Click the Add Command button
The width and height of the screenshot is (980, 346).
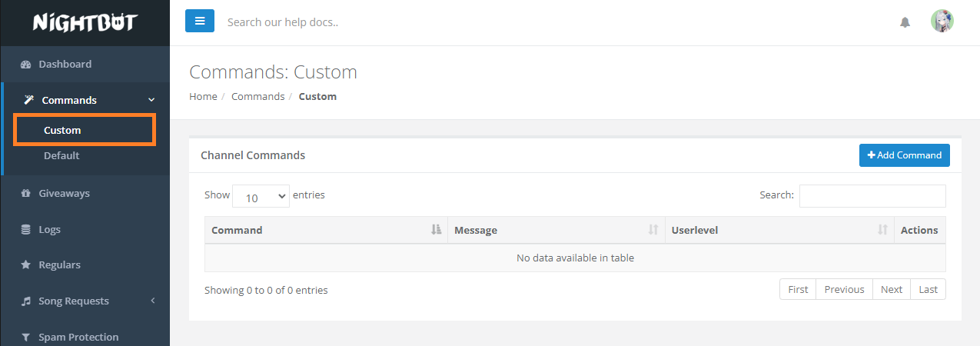tap(904, 155)
